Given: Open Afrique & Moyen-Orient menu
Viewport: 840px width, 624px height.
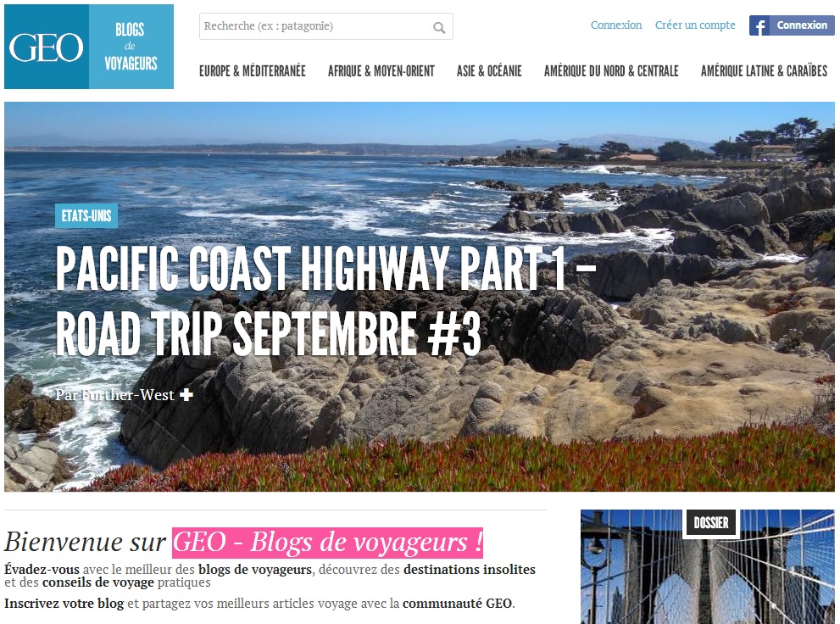Looking at the screenshot, I should tap(381, 70).
